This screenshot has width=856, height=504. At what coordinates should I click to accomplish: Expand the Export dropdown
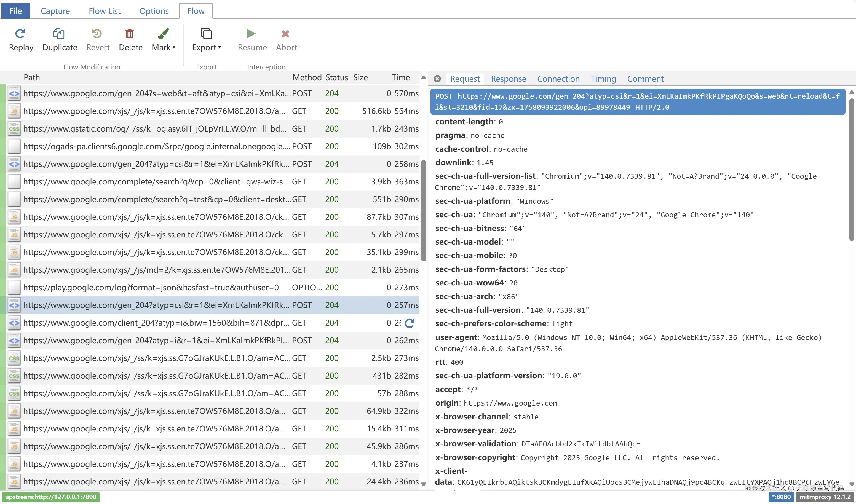tap(206, 47)
